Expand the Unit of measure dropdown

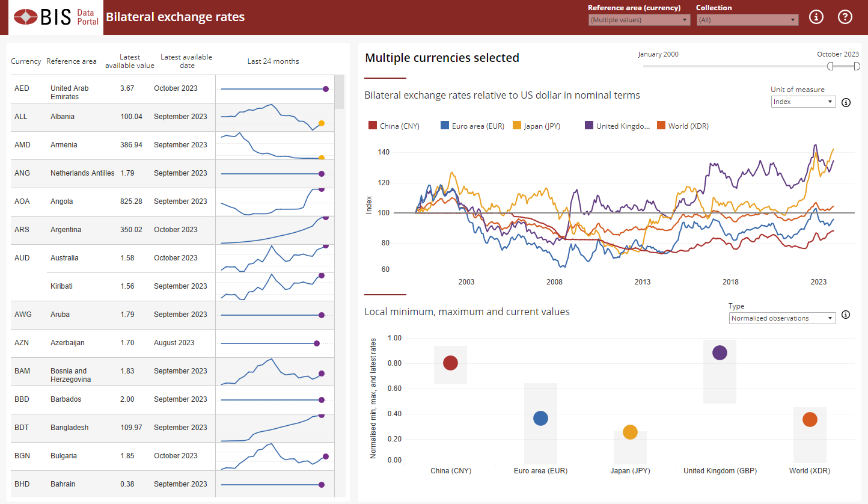(803, 102)
